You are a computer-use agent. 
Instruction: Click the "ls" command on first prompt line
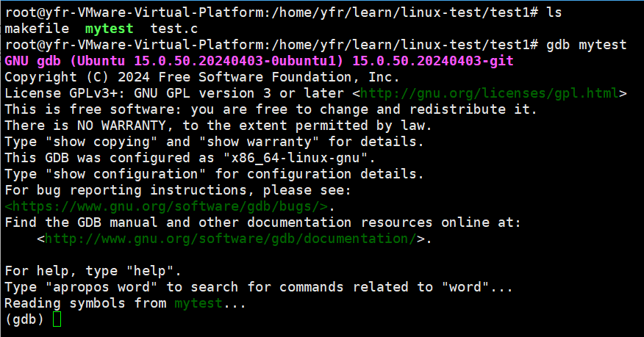554,12
